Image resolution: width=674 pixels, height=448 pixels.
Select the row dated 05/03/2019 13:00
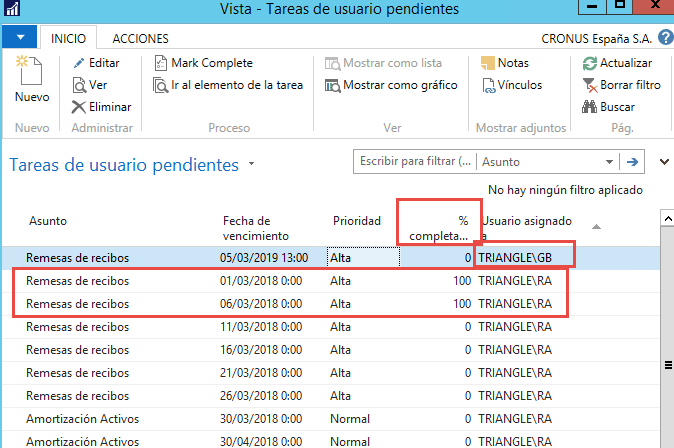click(x=331, y=258)
